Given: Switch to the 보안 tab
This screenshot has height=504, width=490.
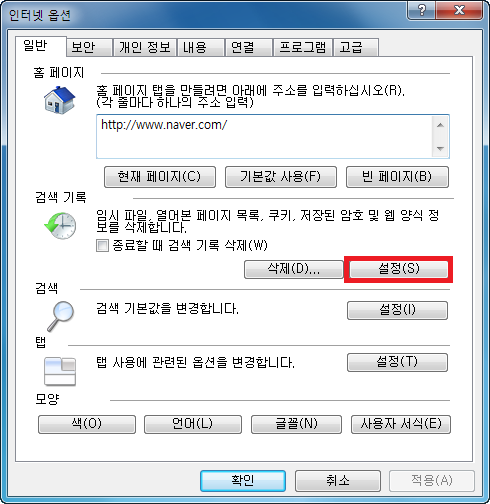Looking at the screenshot, I should 89,47.
